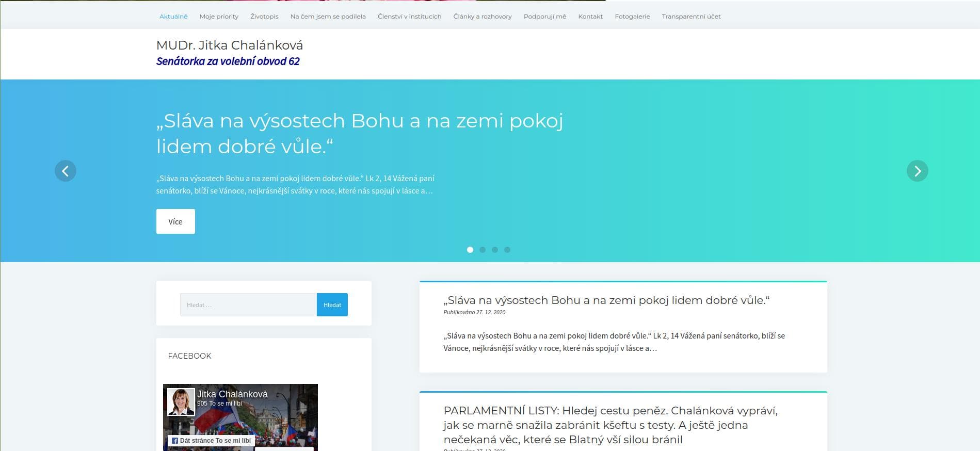980x451 pixels.
Task: Select the third slider dot
Action: (495, 250)
